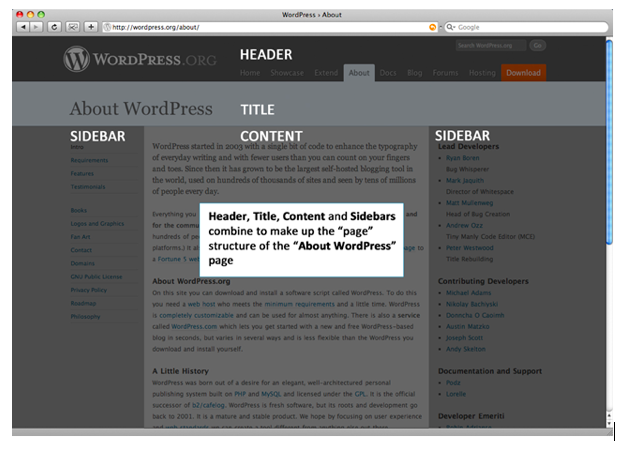This screenshot has height=458, width=635.
Task: Reload the page with the refresh button
Action: tap(54, 27)
